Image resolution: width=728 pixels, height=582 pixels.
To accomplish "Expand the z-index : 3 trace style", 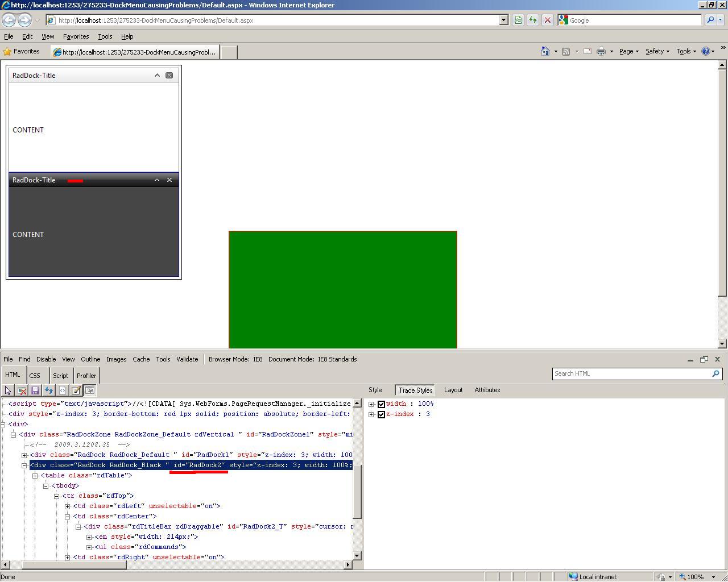I will pyautogui.click(x=371, y=414).
